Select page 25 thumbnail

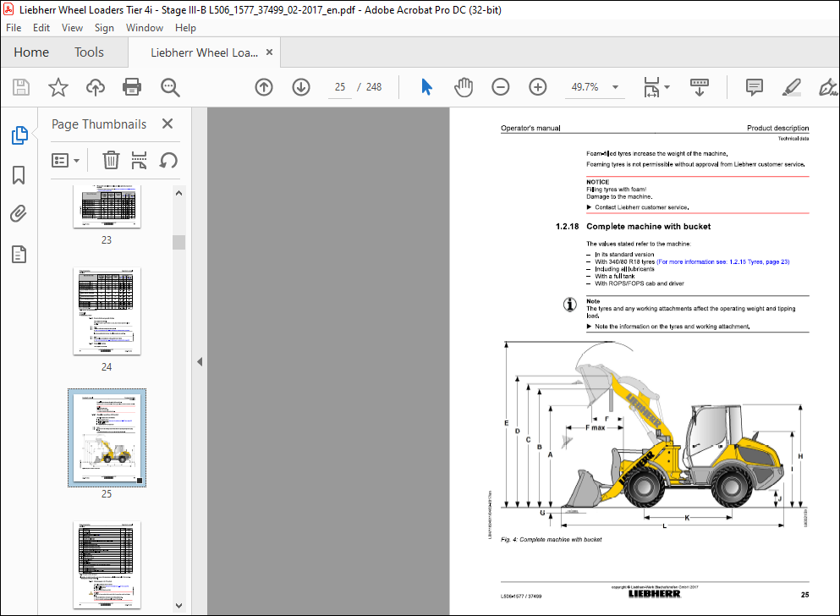(107, 437)
